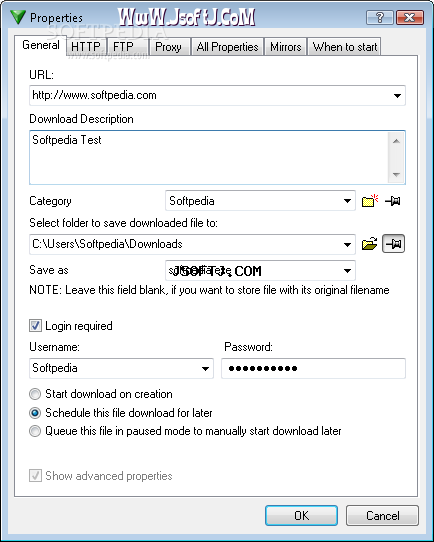Viewport: 434px width, 542px height.
Task: Click the OK button
Action: [x=301, y=515]
